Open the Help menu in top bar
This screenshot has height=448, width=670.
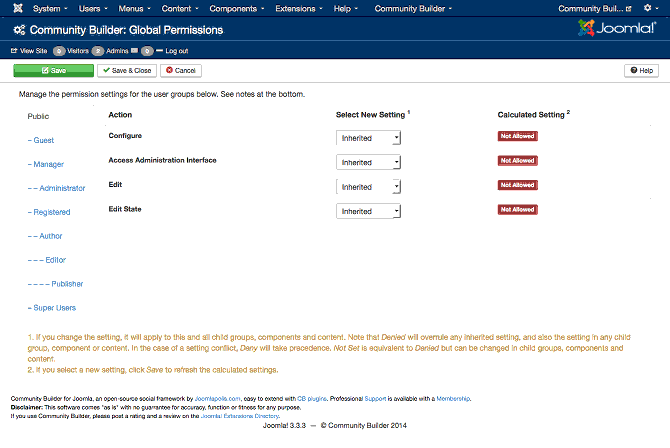pos(346,9)
